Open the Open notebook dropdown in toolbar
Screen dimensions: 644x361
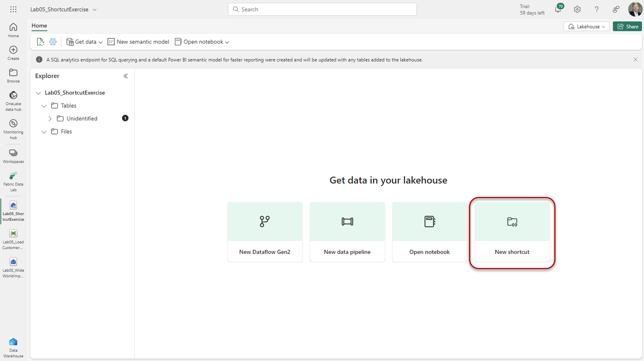pyautogui.click(x=202, y=42)
